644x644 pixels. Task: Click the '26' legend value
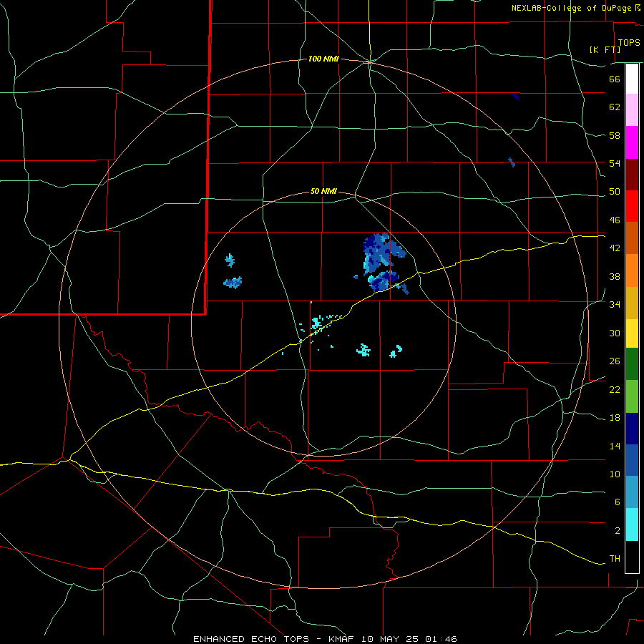615,361
